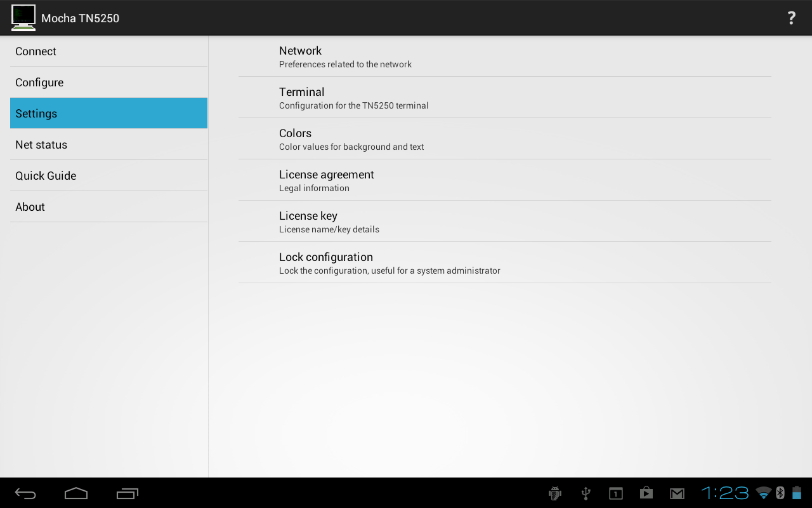This screenshot has width=812, height=508.
Task: Open License agreement
Action: (505, 180)
